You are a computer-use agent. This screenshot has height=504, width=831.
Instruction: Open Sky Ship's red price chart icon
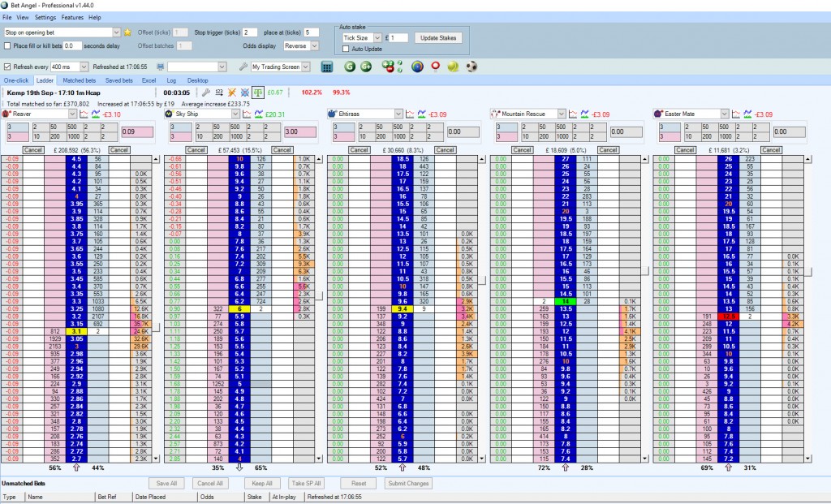click(x=247, y=114)
